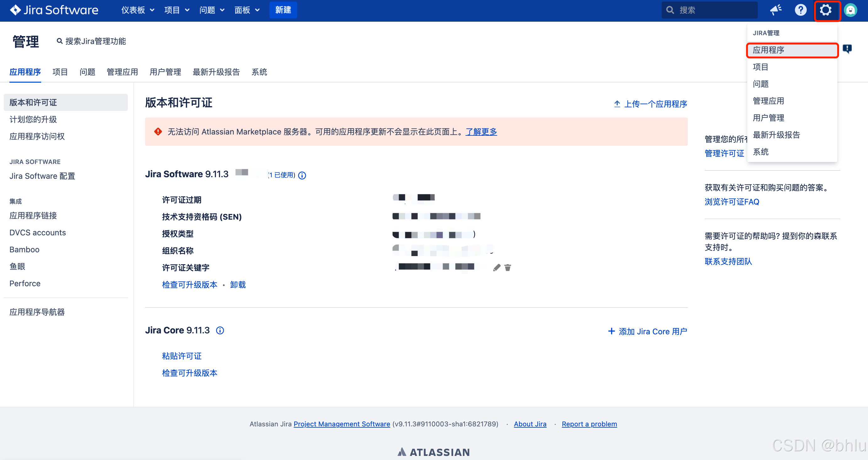Switch to the 用户管理 admin tab
The height and width of the screenshot is (460, 868).
coord(165,72)
